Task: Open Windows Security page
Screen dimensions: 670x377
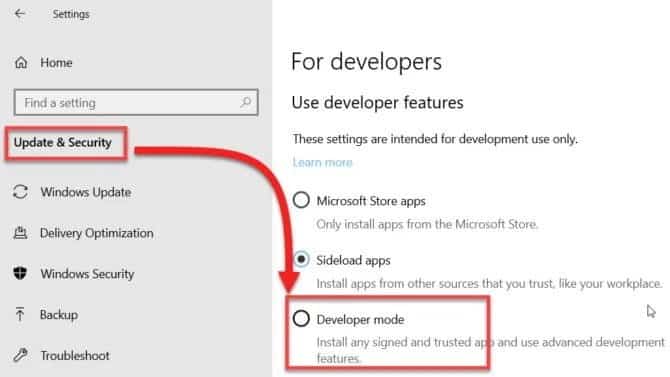Action: coord(87,274)
